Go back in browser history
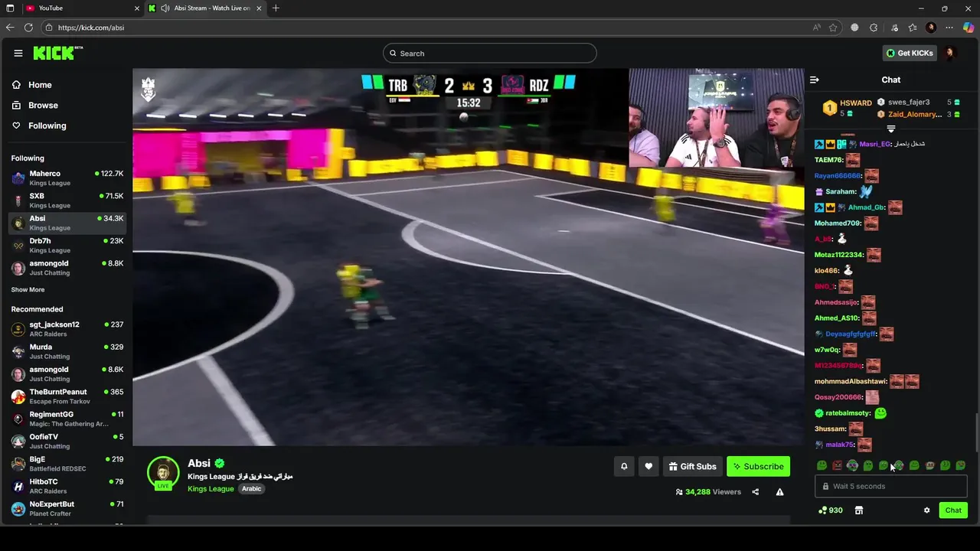Screen dimensions: 980x551 click(10, 28)
